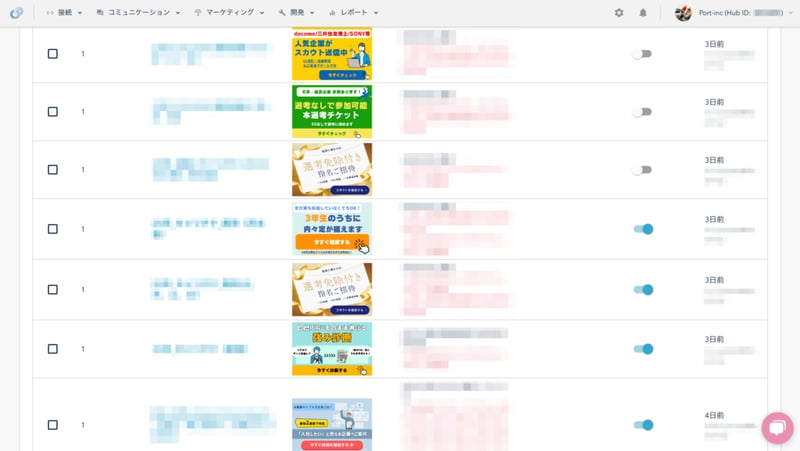This screenshot has width=800, height=451.
Task: Open the yellow 人気企業がスカウト送信中 banner thumbnail
Action: 332,54
